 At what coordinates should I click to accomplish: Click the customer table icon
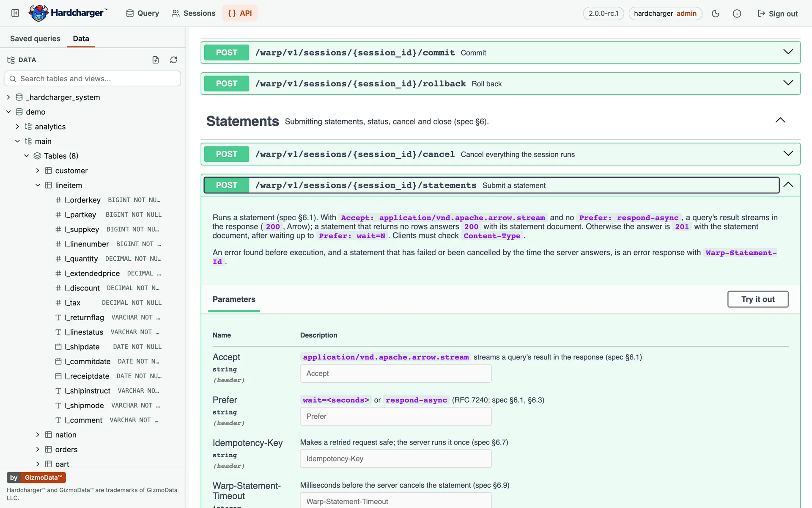[49, 171]
